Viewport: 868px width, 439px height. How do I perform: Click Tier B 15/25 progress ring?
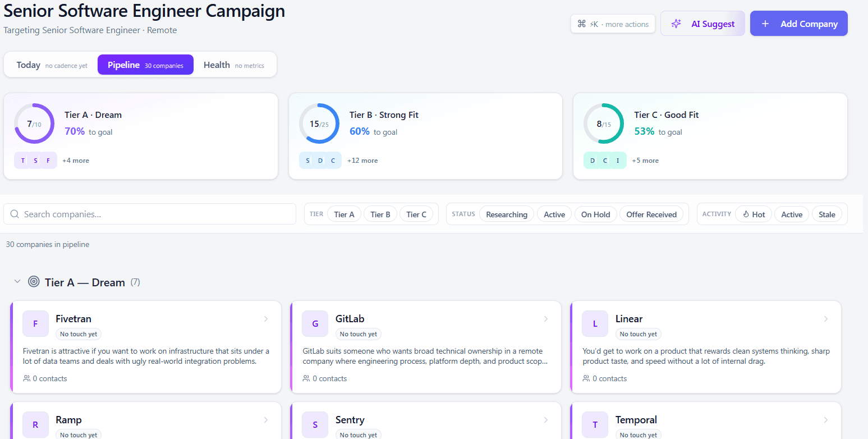[x=319, y=124]
